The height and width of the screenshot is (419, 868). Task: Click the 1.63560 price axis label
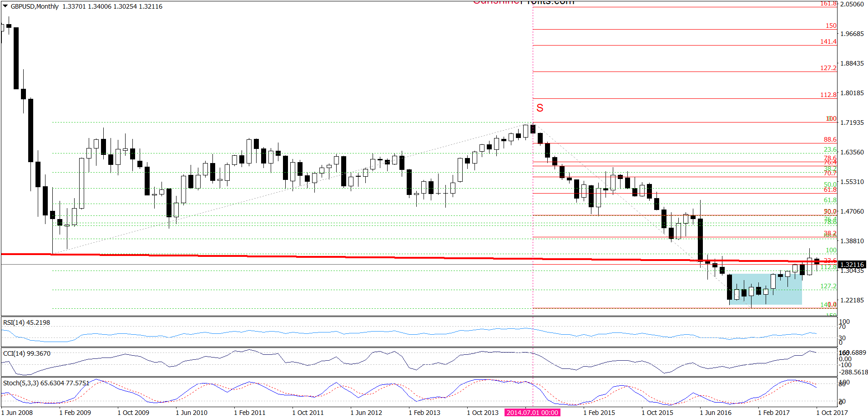(x=852, y=152)
